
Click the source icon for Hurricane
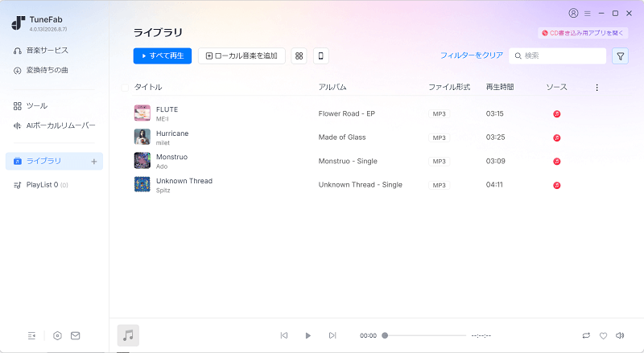click(x=556, y=138)
